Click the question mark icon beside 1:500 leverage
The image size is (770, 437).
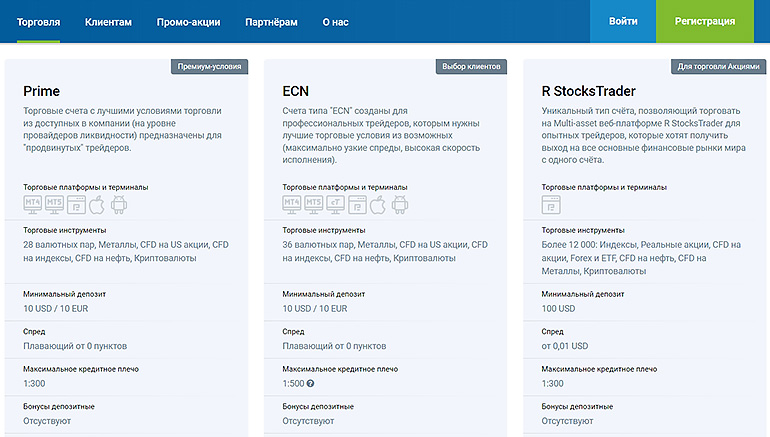(x=310, y=383)
